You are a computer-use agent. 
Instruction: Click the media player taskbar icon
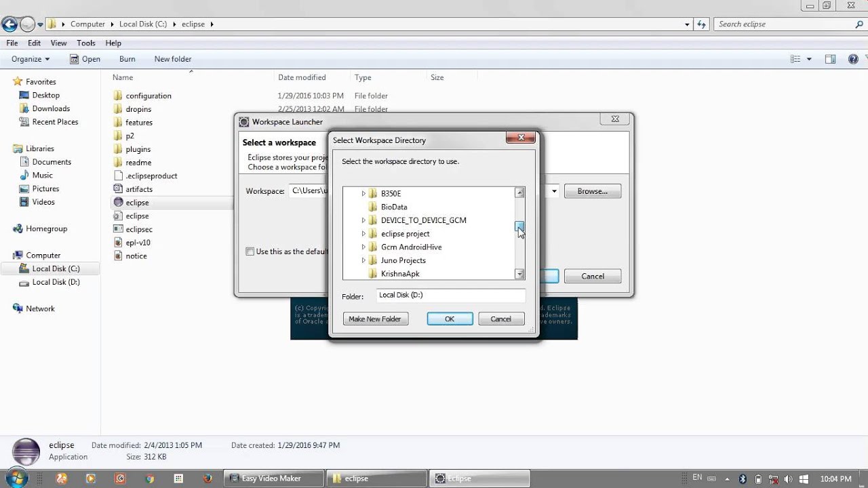(x=91, y=479)
